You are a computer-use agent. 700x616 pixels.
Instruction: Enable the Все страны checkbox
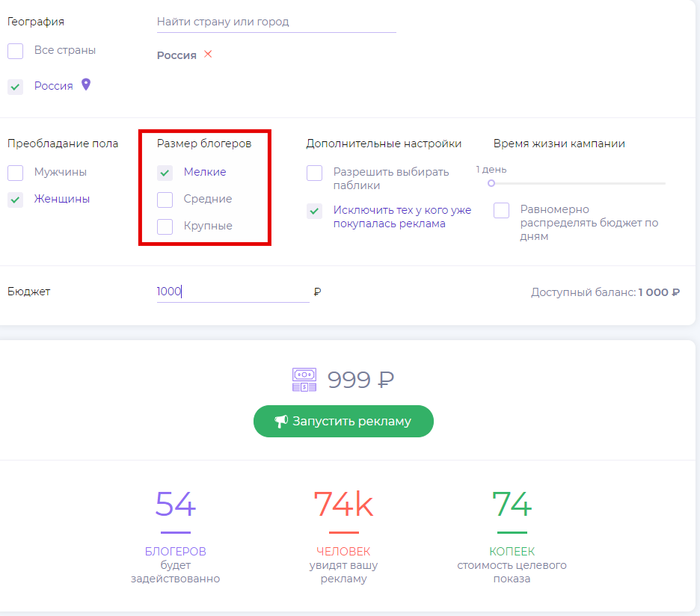click(16, 51)
